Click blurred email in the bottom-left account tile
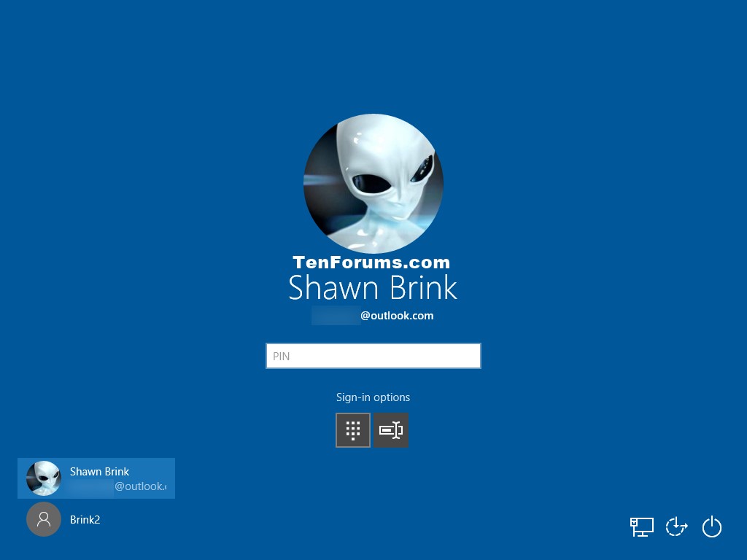747x560 pixels. point(91,486)
